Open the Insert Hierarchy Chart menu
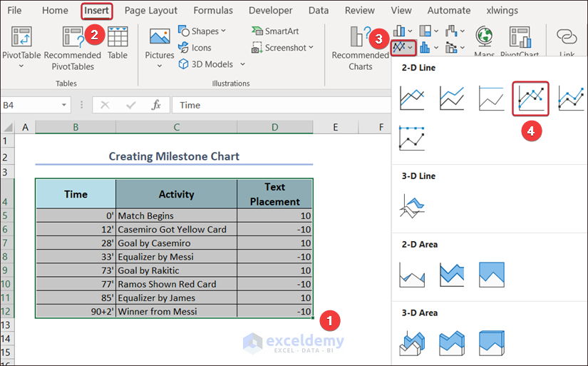This screenshot has height=366, width=588. 429,31
